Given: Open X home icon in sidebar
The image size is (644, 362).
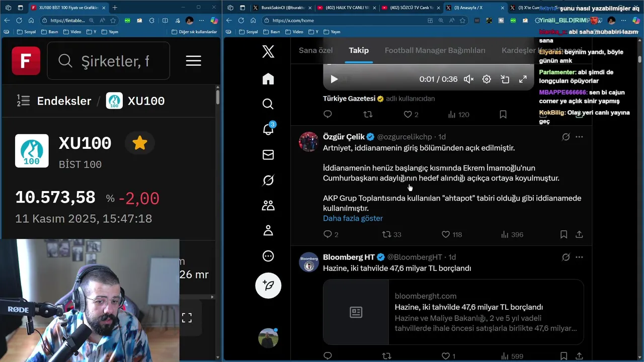Looking at the screenshot, I should (x=268, y=79).
